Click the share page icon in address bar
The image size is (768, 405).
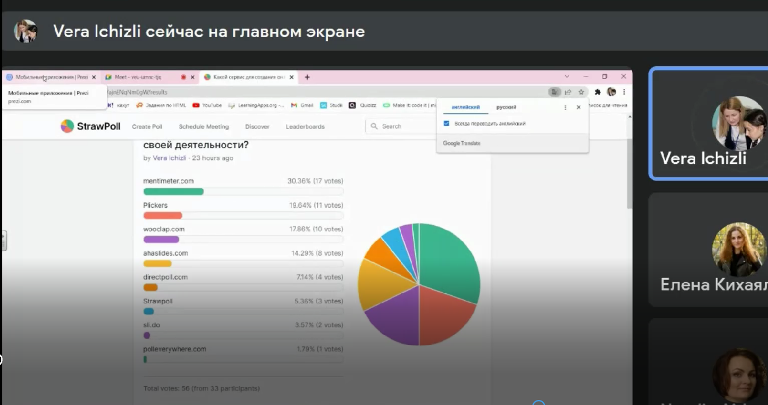tap(568, 92)
